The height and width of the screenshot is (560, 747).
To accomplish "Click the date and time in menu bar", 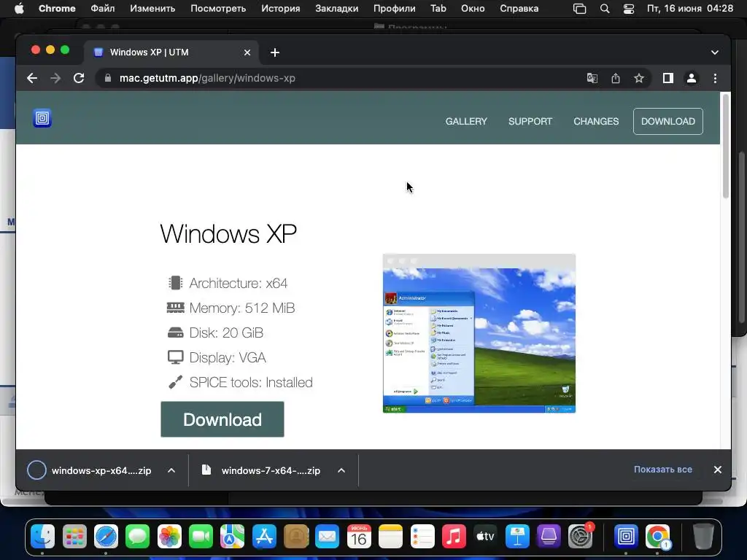I will [x=690, y=9].
